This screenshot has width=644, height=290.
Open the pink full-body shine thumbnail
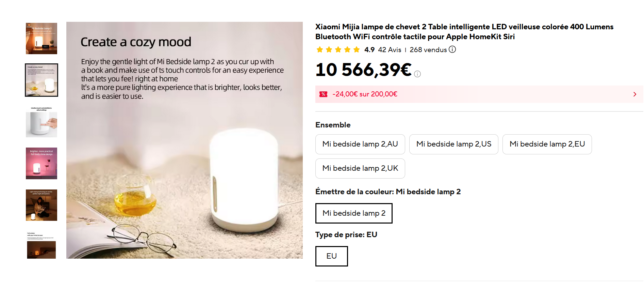[42, 164]
